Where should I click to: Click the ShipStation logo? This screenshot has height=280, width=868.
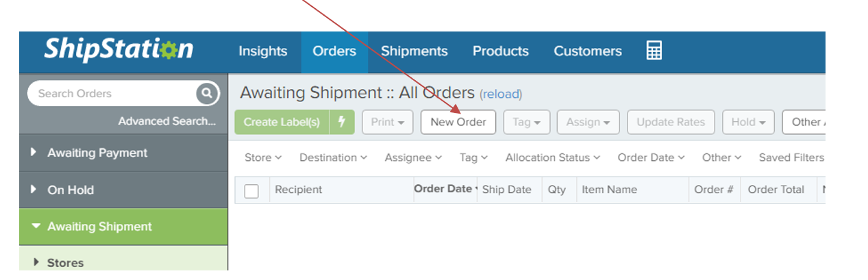click(119, 49)
